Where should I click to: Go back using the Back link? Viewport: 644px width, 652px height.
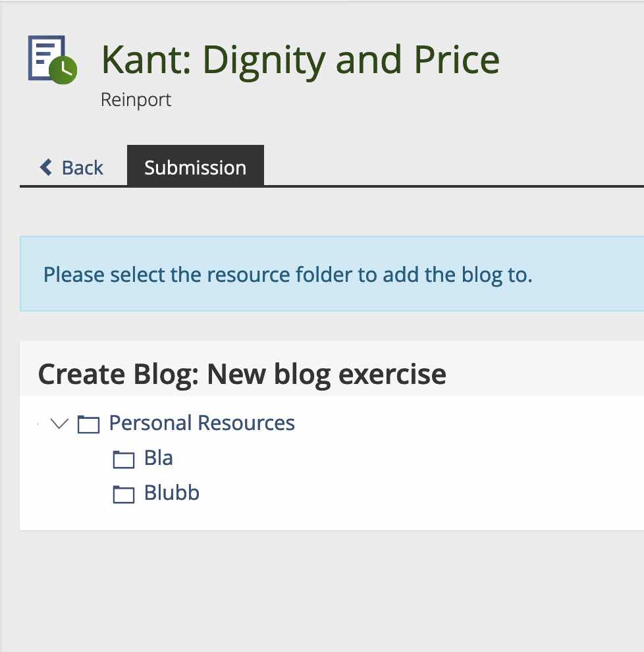[x=82, y=167]
